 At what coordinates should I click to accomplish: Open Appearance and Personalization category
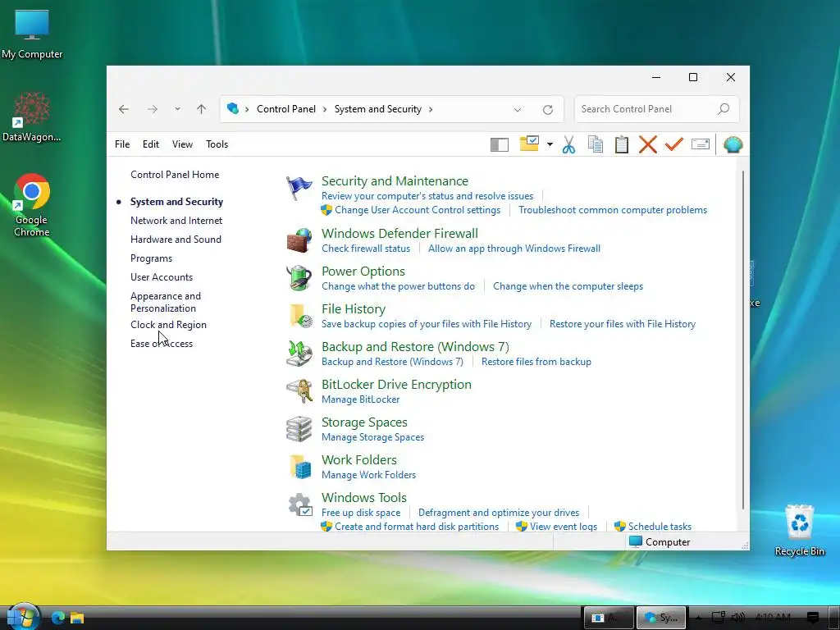tap(166, 302)
